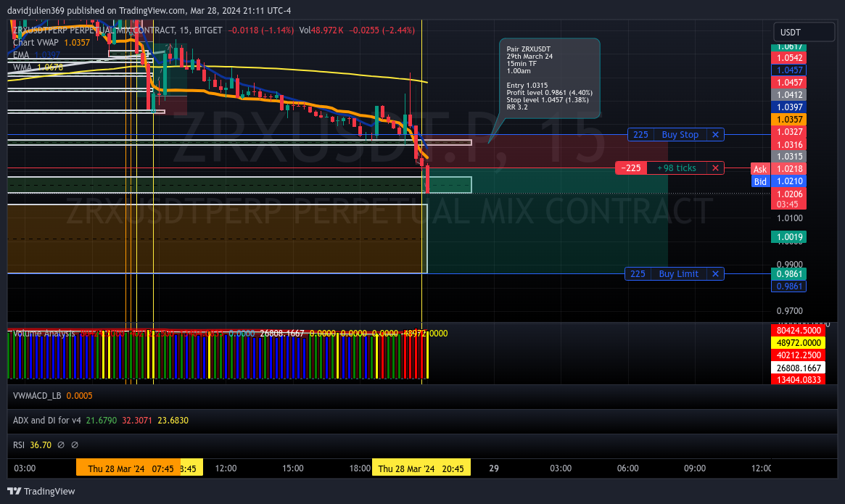Screen dimensions: 845x504
Task: Click the +98 ticks profit label
Action: [677, 168]
